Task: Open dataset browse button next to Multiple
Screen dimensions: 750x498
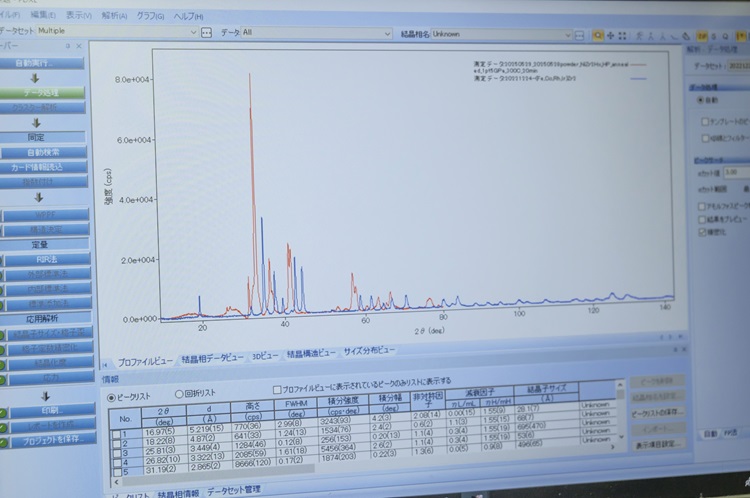Action: [x=207, y=33]
